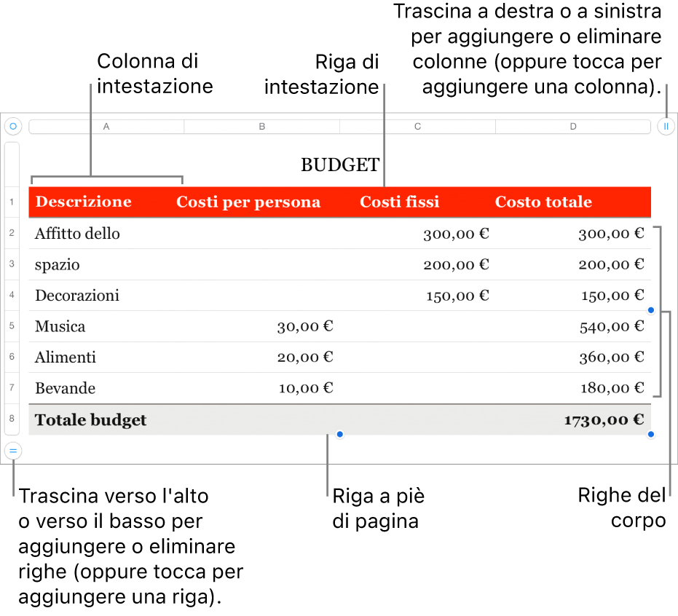Select column A header tab
The width and height of the screenshot is (678, 616).
106,127
